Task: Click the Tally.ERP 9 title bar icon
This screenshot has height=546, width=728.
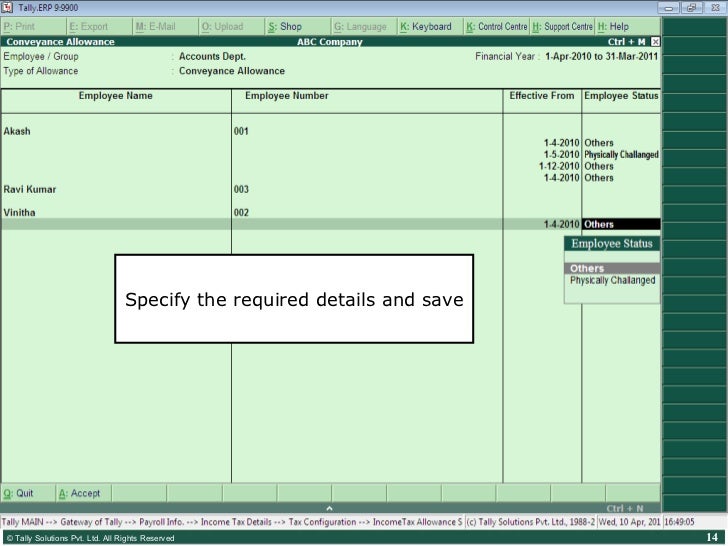Action: pos(7,7)
